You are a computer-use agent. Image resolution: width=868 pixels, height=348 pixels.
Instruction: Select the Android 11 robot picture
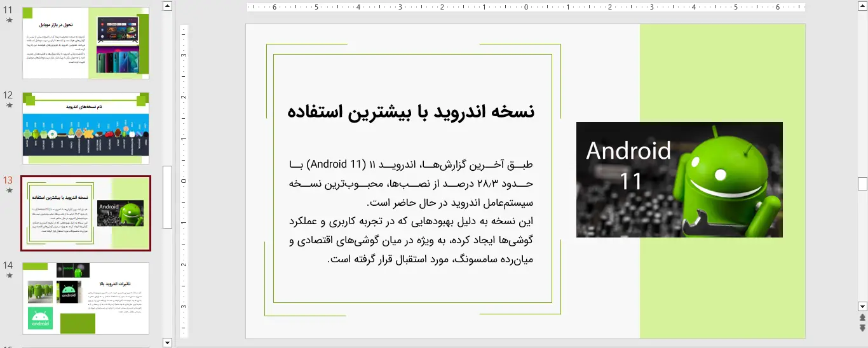point(679,180)
